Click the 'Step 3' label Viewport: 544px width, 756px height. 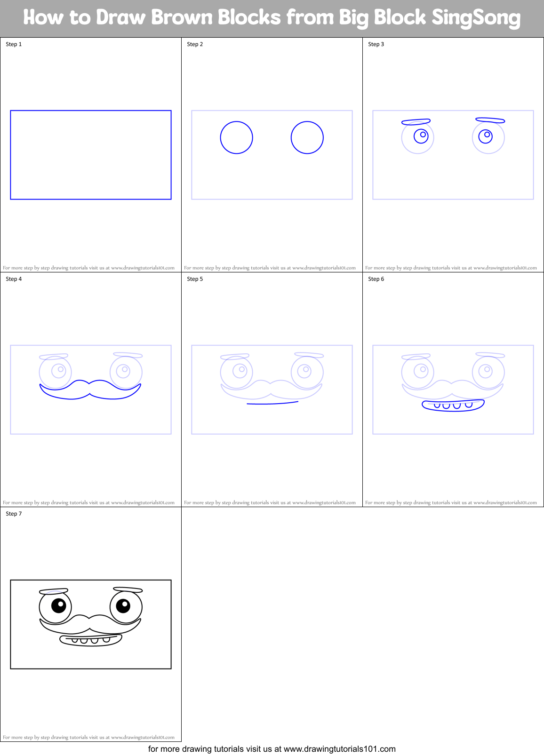pos(376,44)
